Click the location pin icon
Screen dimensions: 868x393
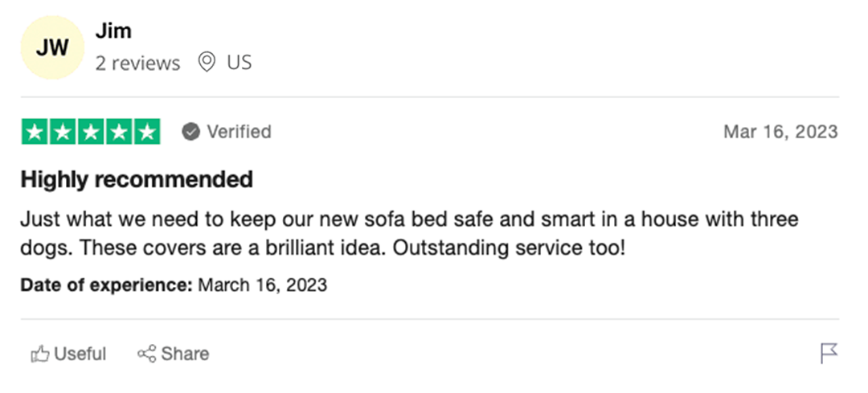pyautogui.click(x=207, y=62)
